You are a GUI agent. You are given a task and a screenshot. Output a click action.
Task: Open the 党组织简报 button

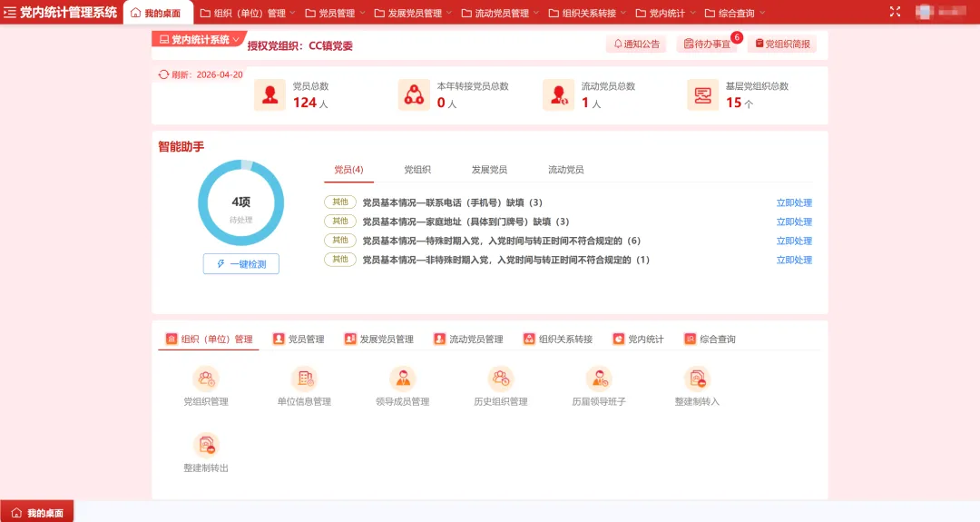point(782,44)
